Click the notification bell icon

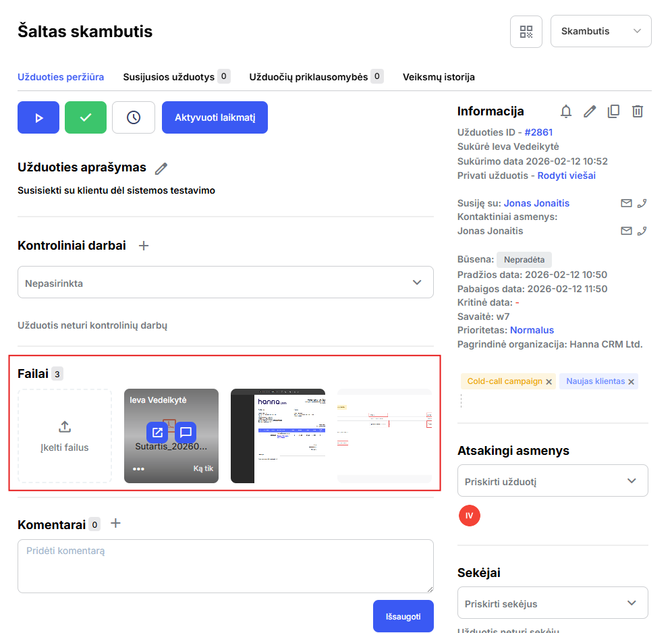[566, 111]
